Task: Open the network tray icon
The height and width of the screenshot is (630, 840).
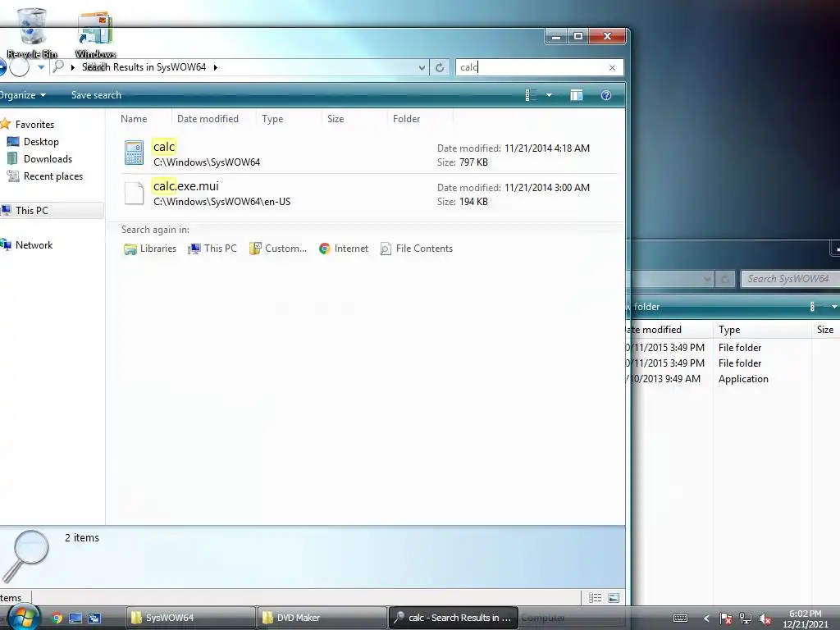Action: [745, 619]
